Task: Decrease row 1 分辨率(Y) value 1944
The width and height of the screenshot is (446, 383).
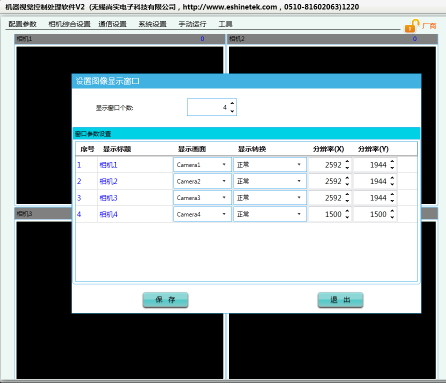Action: [392, 168]
